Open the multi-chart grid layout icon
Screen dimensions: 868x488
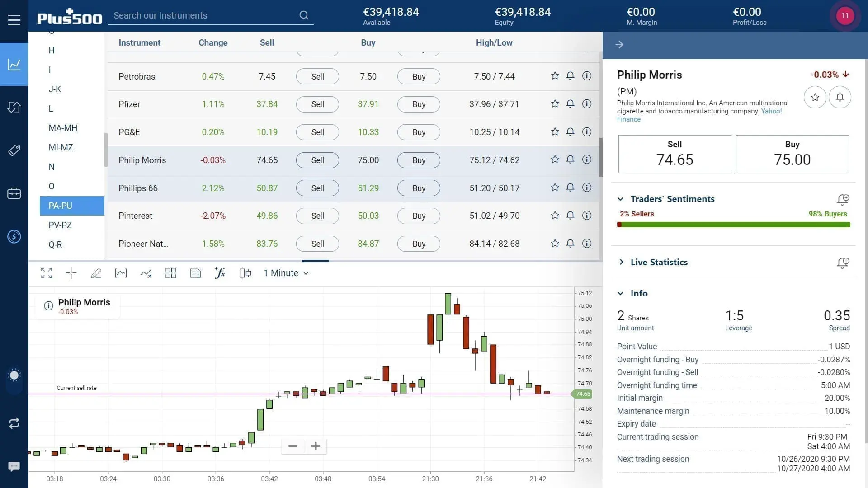click(170, 273)
